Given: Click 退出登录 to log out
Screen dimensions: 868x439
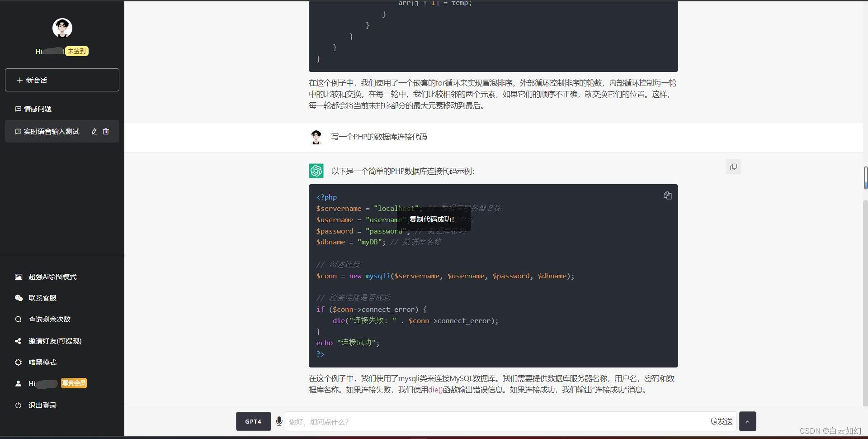Looking at the screenshot, I should point(42,405).
